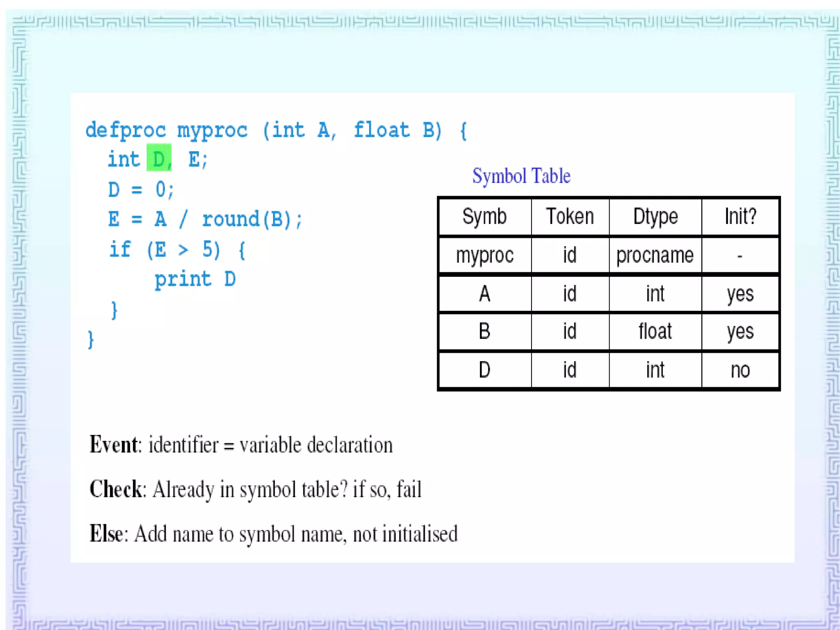Click the 'if (E > 5) {' code line
Viewport: 840px width, 630px height.
(x=177, y=249)
